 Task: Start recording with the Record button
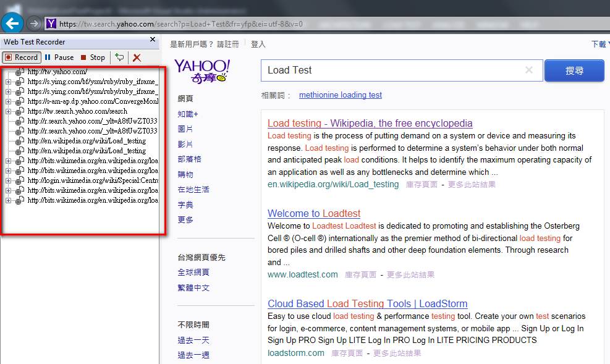(22, 57)
